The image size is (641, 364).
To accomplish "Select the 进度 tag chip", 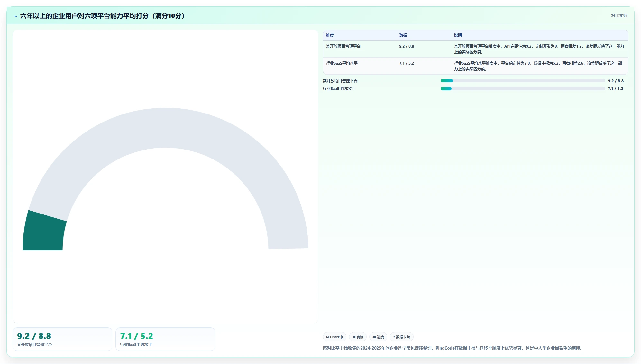I will (378, 337).
